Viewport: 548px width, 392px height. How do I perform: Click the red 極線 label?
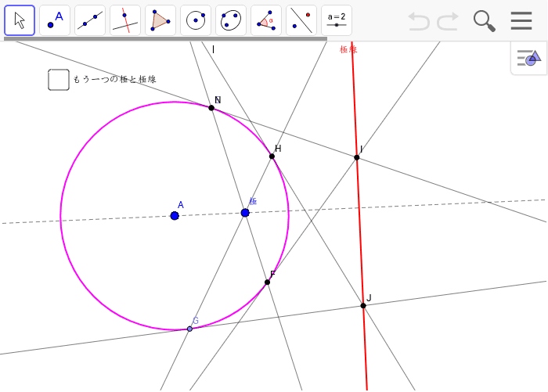pyautogui.click(x=348, y=49)
